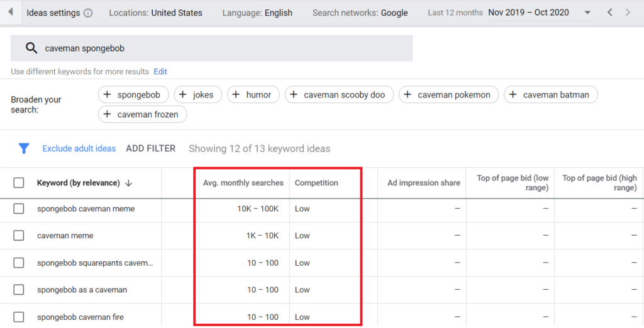Click Exclude adult ideas filter
Image resolution: width=644 pixels, height=328 pixels.
pyautogui.click(x=79, y=149)
